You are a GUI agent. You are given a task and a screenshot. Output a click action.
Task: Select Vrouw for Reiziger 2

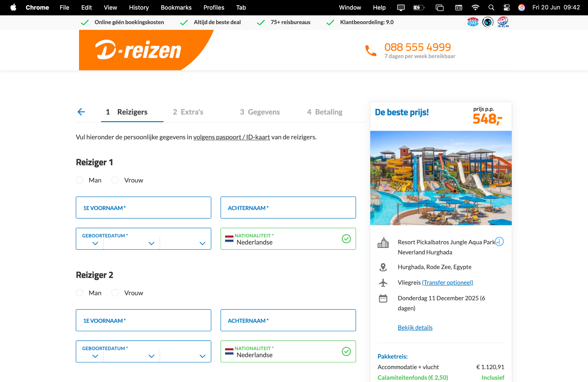115,293
